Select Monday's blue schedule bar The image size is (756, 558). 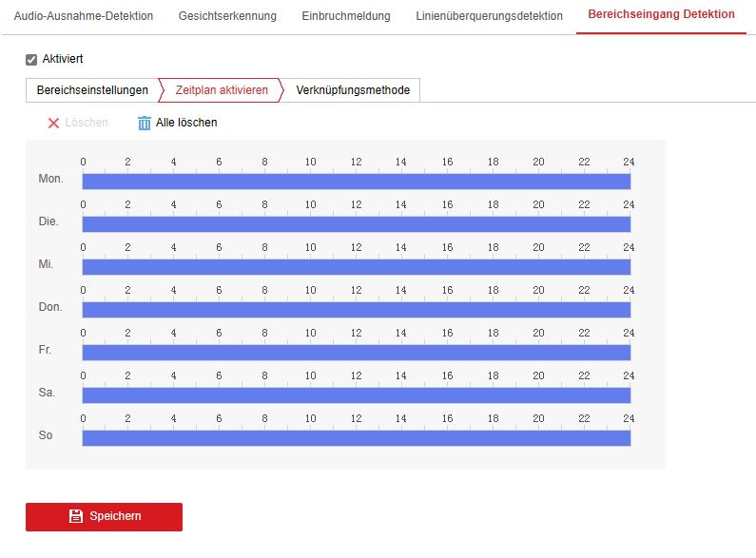pyautogui.click(x=356, y=182)
